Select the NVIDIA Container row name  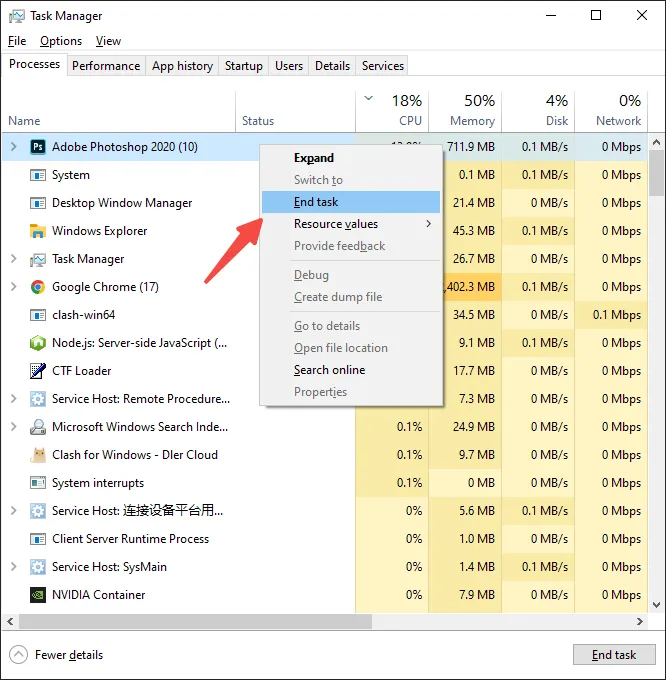(98, 595)
